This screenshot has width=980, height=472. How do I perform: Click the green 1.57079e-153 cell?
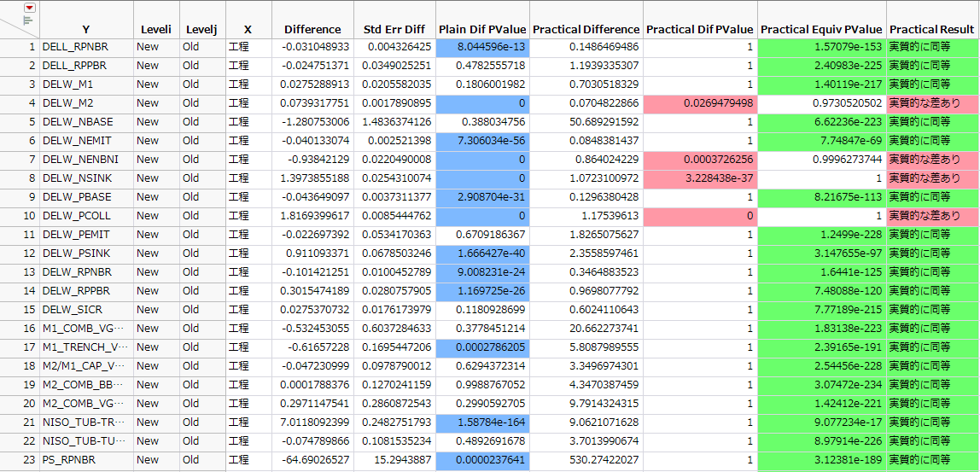pyautogui.click(x=821, y=47)
